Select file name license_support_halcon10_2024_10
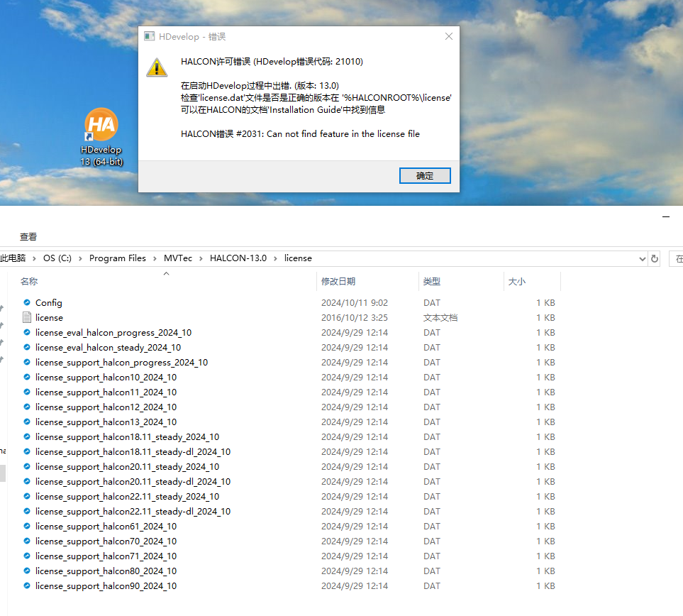 106,377
